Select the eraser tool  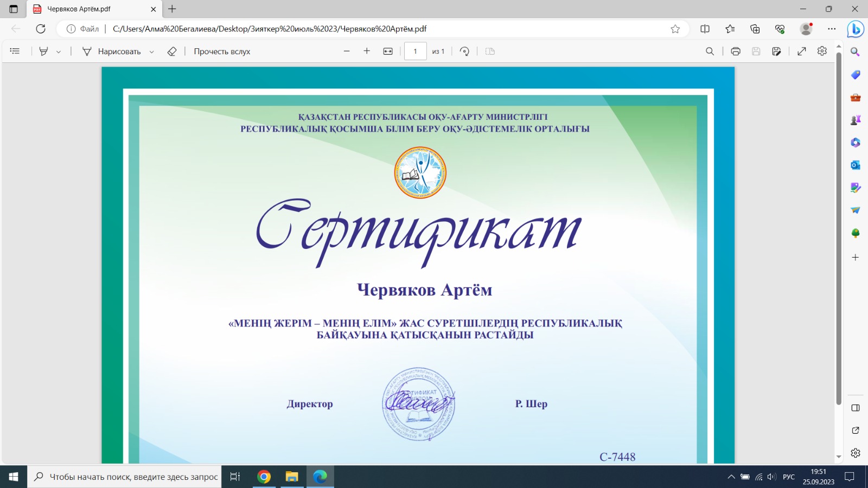coord(172,51)
